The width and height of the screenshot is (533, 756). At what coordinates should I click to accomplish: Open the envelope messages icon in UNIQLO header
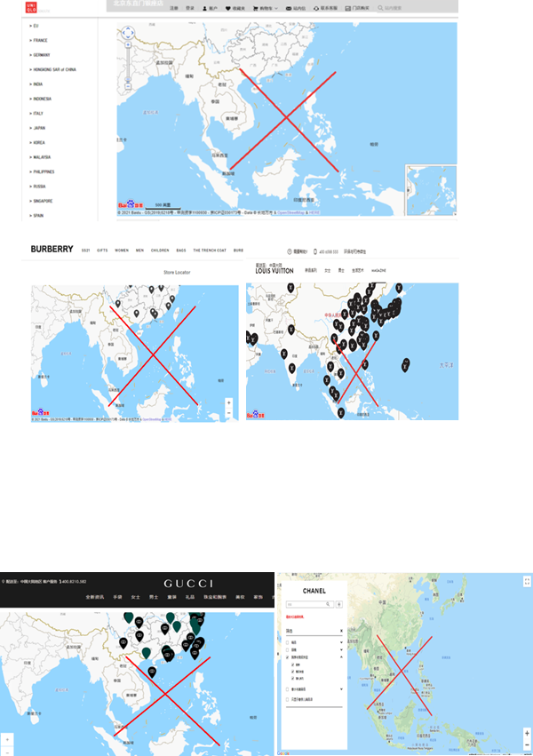point(288,8)
